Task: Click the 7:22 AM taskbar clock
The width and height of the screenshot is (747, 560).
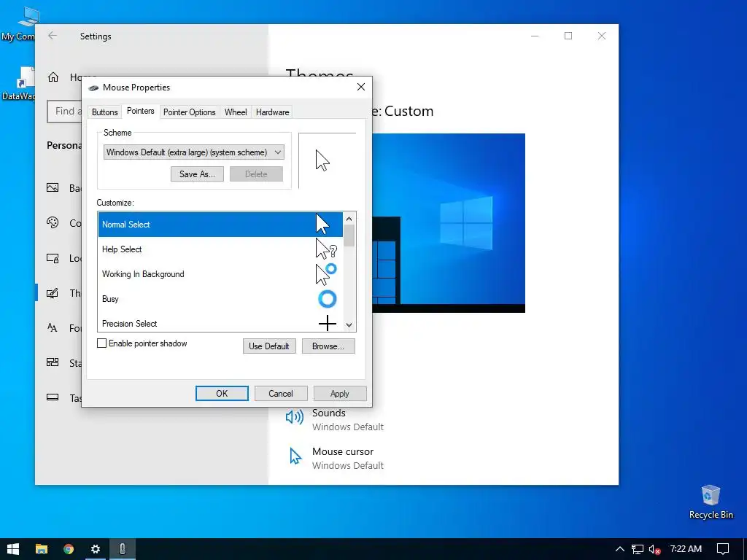Action: point(686,549)
